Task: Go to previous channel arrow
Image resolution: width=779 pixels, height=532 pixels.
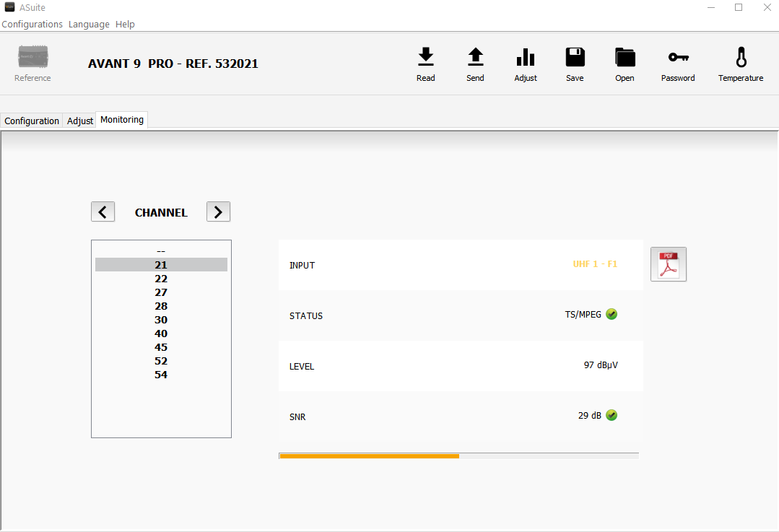Action: [x=103, y=212]
